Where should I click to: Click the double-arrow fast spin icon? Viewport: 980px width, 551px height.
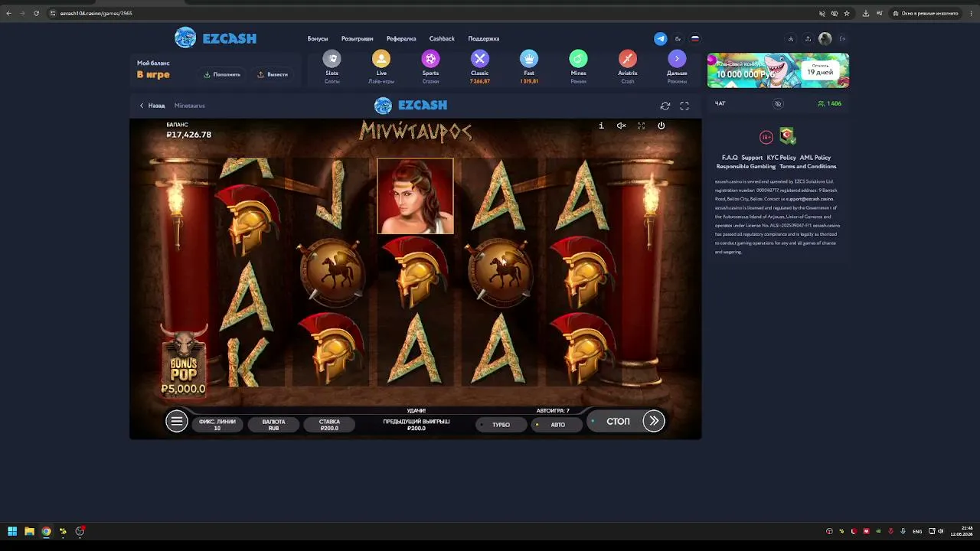click(654, 421)
